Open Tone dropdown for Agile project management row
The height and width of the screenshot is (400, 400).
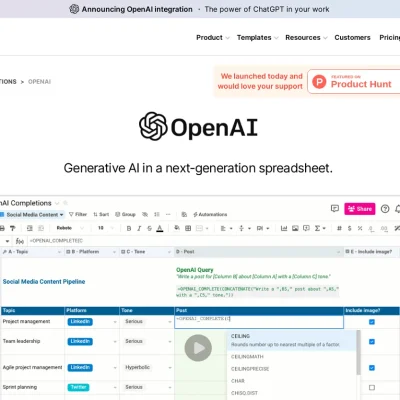170,368
